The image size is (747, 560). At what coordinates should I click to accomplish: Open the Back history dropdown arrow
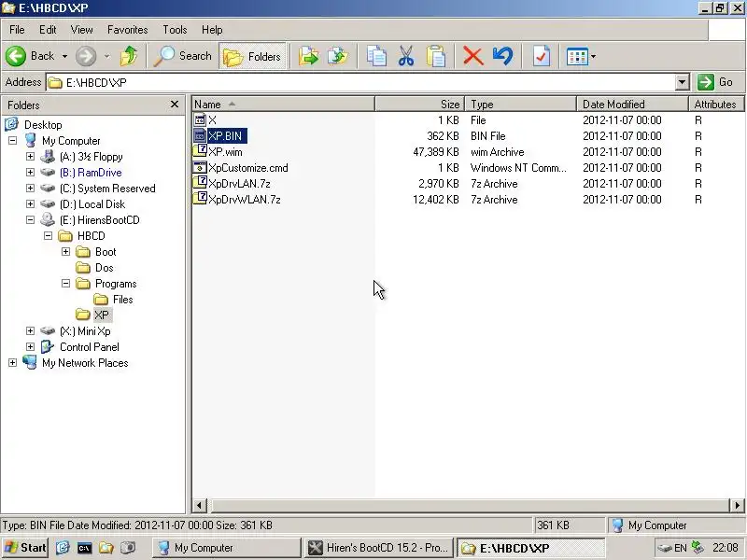point(64,56)
